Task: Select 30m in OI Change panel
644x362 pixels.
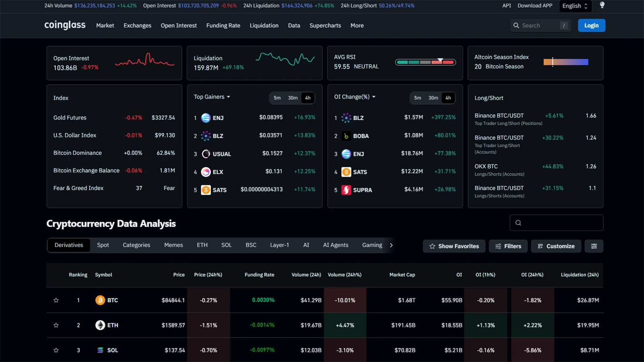Action: tap(433, 98)
